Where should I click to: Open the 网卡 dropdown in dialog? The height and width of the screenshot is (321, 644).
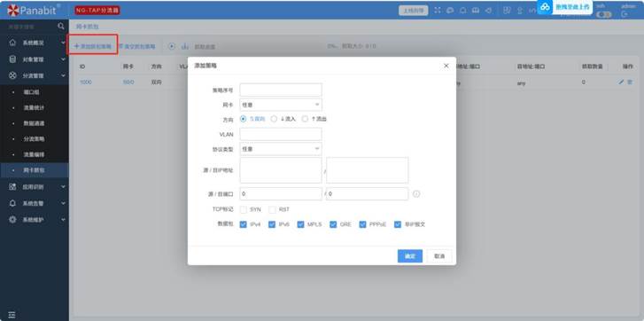click(x=281, y=105)
